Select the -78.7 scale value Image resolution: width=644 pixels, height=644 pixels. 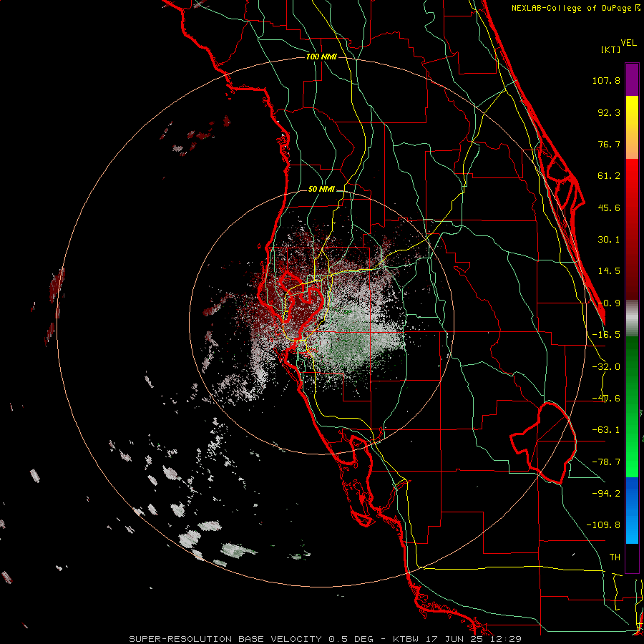click(x=606, y=462)
